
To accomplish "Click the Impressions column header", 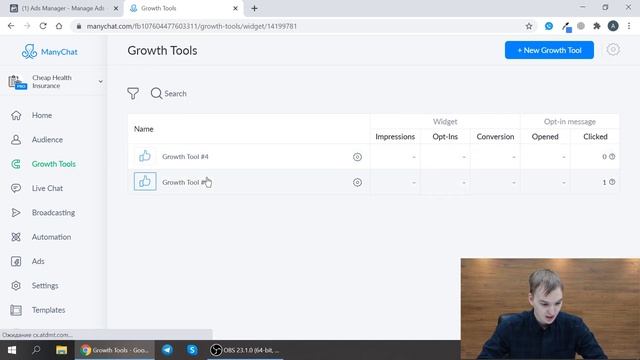I will [x=395, y=137].
